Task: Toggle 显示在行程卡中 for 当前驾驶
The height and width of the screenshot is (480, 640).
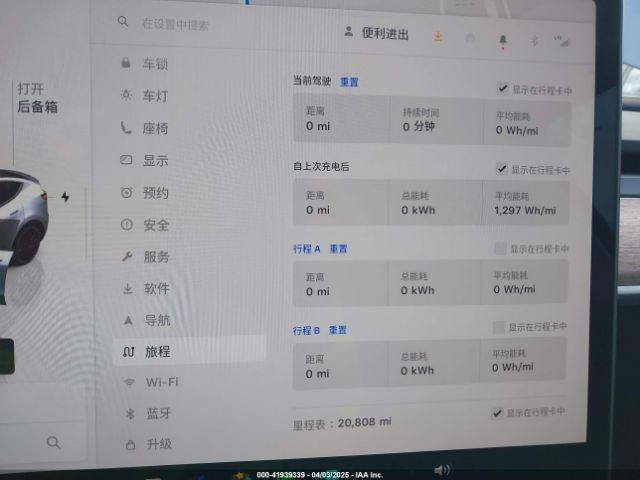Action: pos(503,89)
